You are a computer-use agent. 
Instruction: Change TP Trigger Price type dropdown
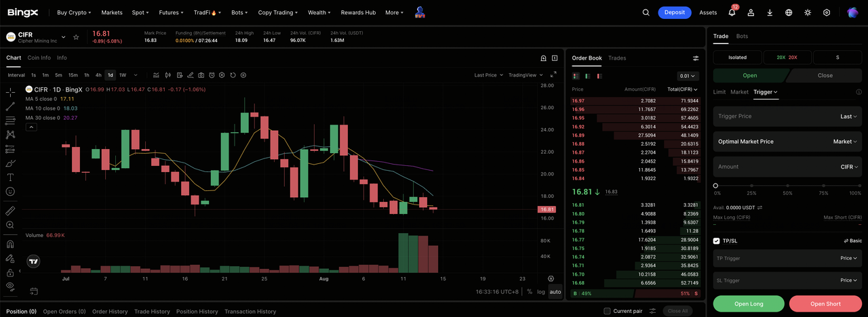click(x=849, y=258)
